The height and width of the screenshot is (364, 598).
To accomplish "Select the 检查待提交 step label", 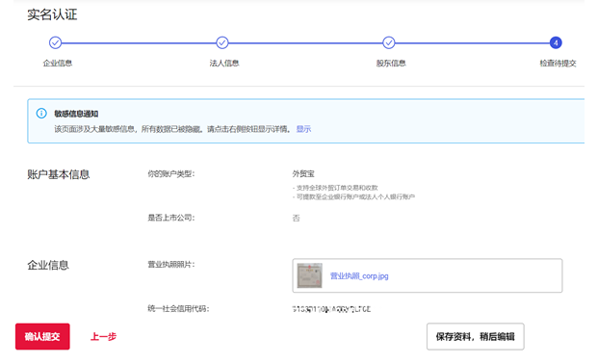I will 558,64.
